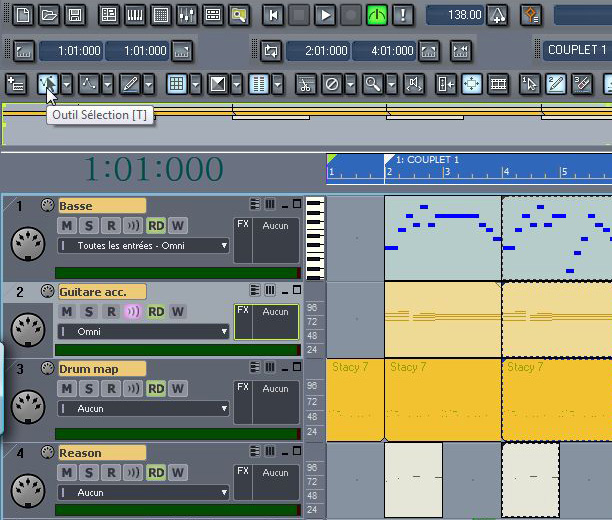Rewind to the project start
Viewport: 612px width, 520px height.
tap(273, 15)
